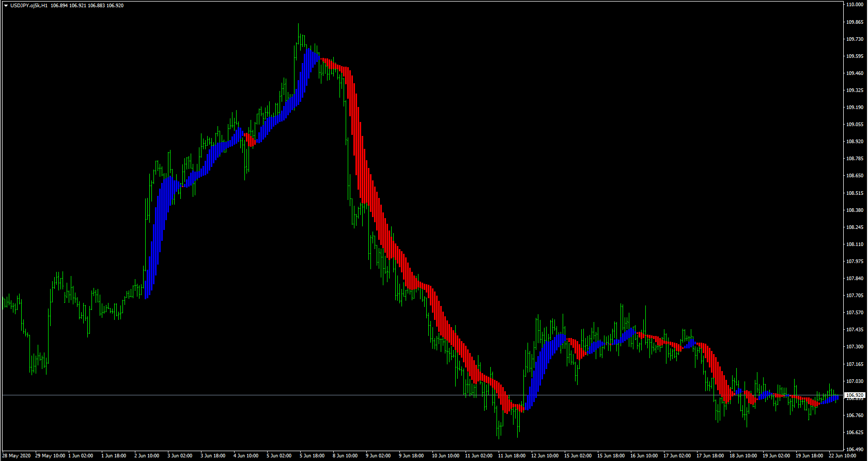
Task: Click the 16 Jun 10:00 time label
Action: click(x=644, y=456)
